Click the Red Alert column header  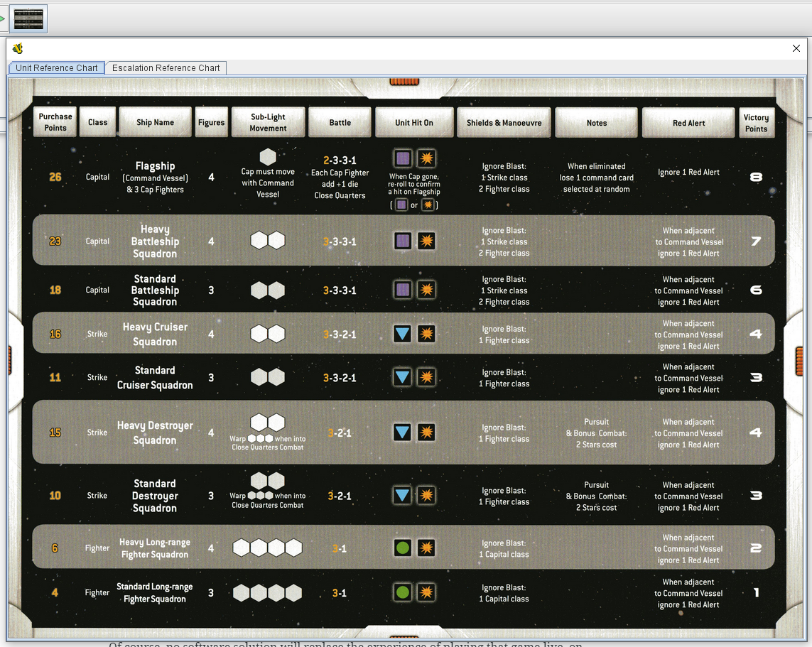click(x=688, y=123)
